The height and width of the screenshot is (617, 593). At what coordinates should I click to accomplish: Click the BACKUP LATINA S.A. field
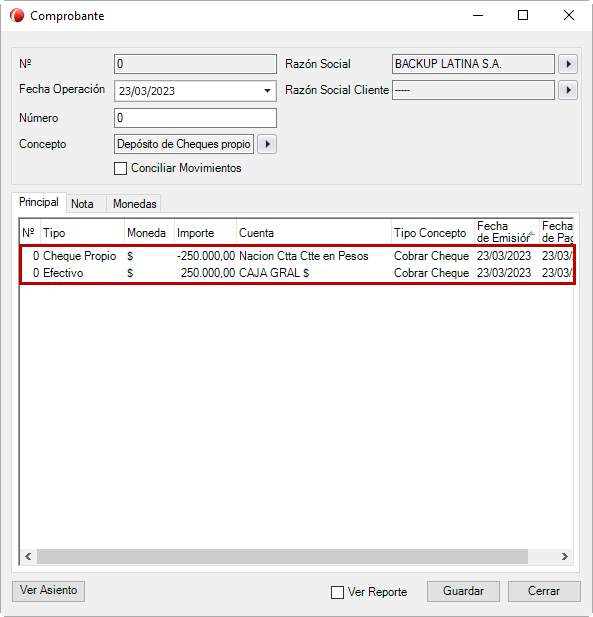pos(473,64)
